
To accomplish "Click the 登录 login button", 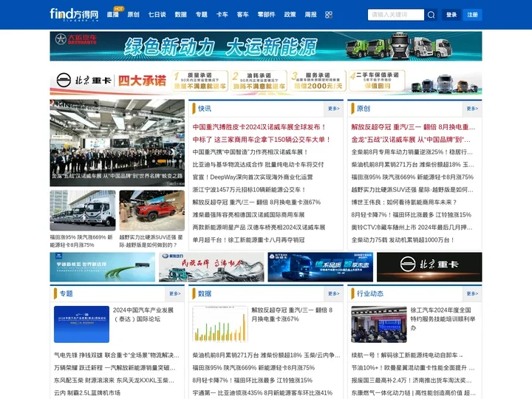I will click(x=451, y=15).
